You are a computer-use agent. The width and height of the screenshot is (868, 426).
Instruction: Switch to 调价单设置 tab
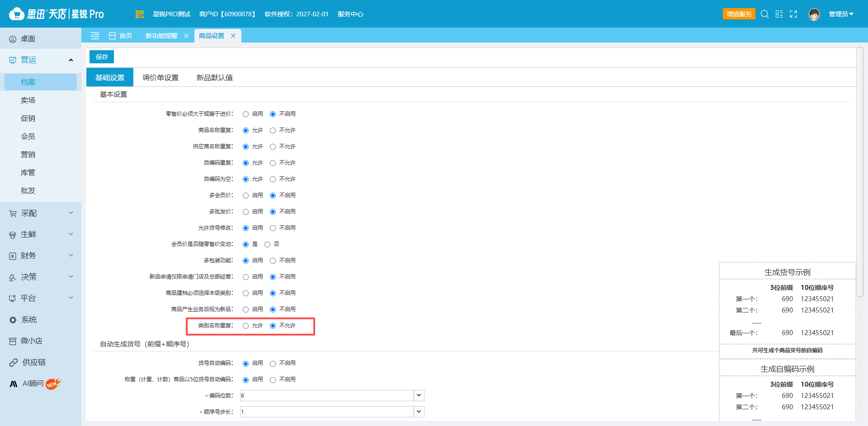[x=160, y=78]
